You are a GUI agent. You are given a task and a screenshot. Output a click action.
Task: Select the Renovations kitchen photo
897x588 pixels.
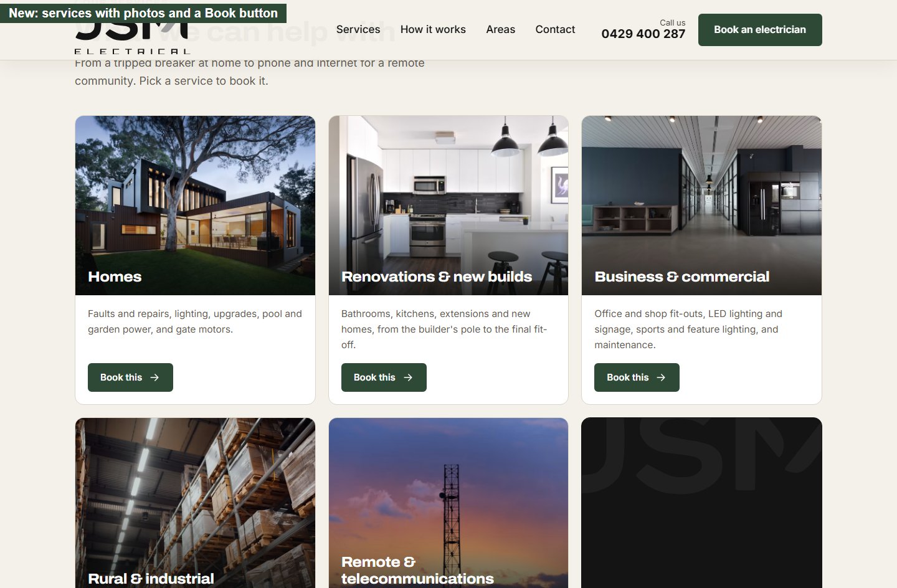coord(448,206)
